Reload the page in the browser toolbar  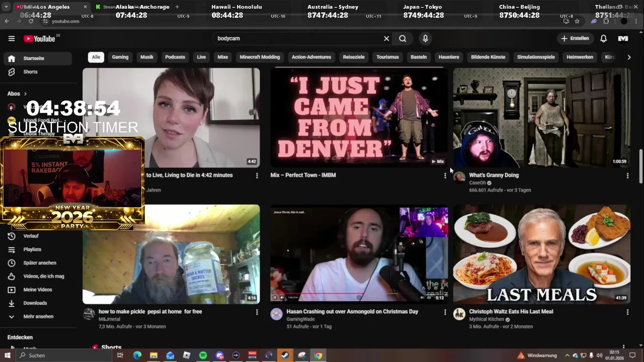(x=31, y=21)
